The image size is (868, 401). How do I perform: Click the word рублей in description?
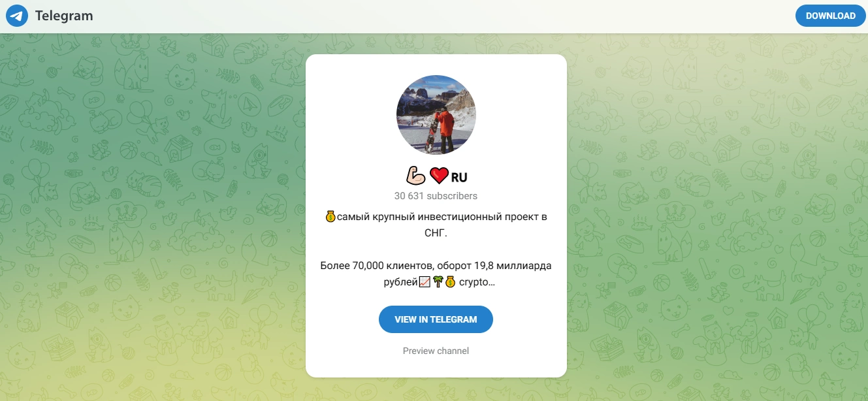400,283
